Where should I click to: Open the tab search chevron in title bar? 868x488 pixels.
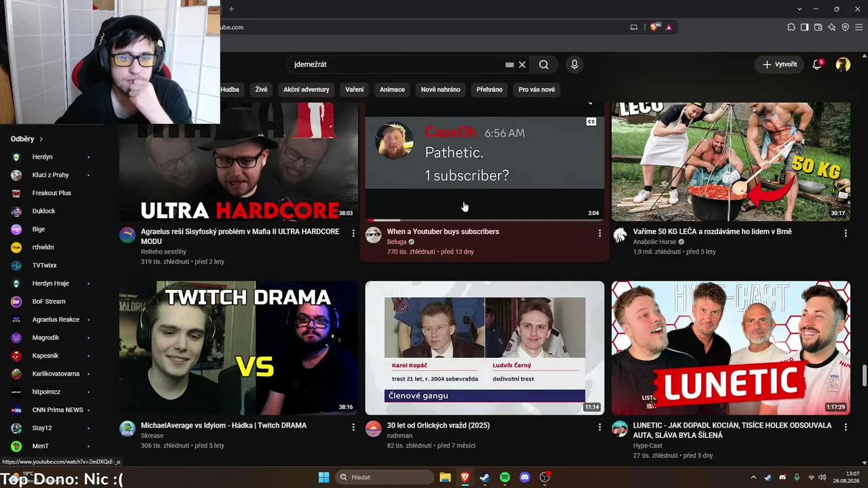pyautogui.click(x=799, y=9)
